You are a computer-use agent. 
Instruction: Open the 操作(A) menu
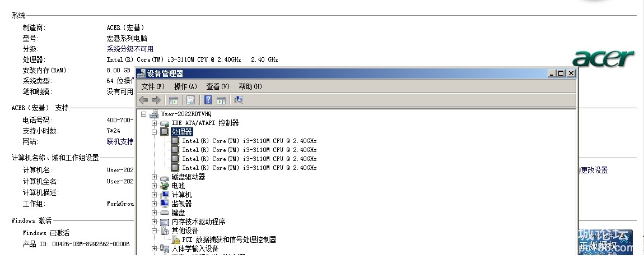(185, 86)
